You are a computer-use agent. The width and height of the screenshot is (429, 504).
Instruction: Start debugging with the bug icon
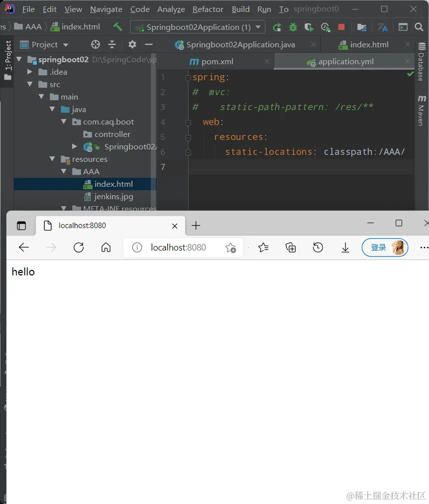(293, 27)
